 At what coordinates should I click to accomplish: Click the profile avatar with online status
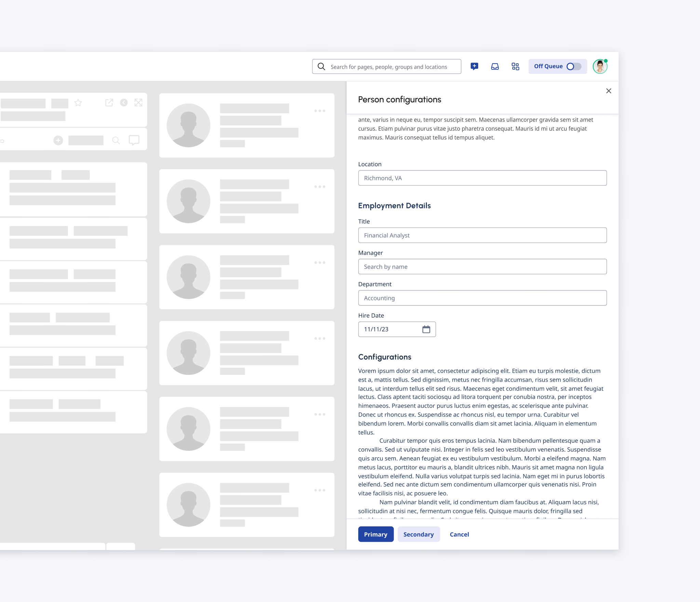[x=600, y=66]
